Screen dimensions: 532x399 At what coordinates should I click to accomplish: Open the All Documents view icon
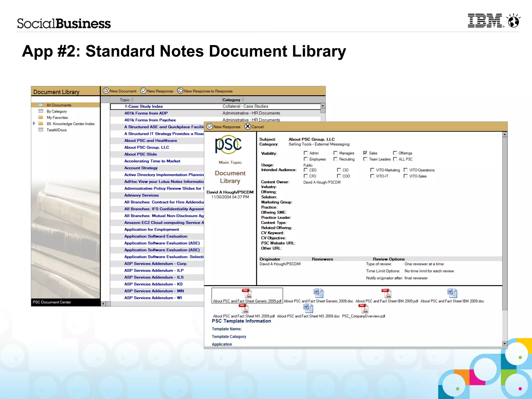click(41, 105)
